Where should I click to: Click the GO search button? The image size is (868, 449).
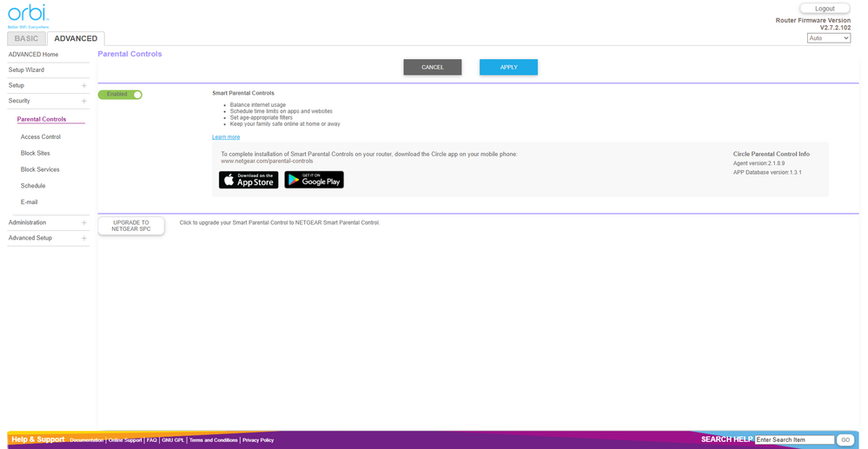point(845,439)
